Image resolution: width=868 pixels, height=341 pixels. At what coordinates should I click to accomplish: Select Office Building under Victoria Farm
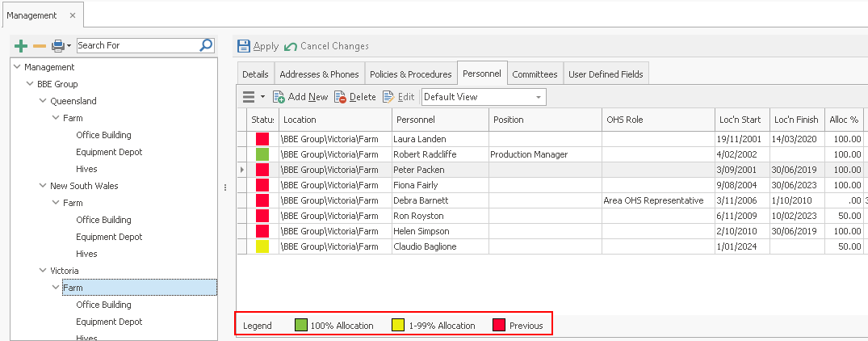coord(103,305)
